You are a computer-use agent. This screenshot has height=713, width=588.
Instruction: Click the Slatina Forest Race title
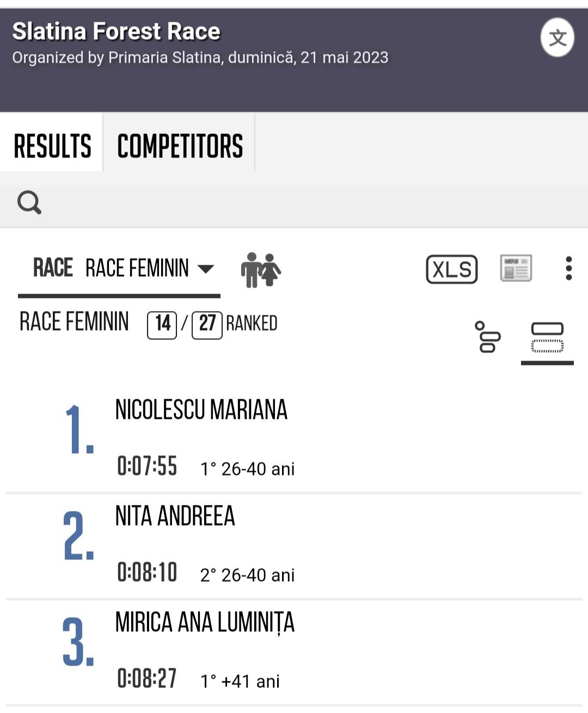[116, 32]
